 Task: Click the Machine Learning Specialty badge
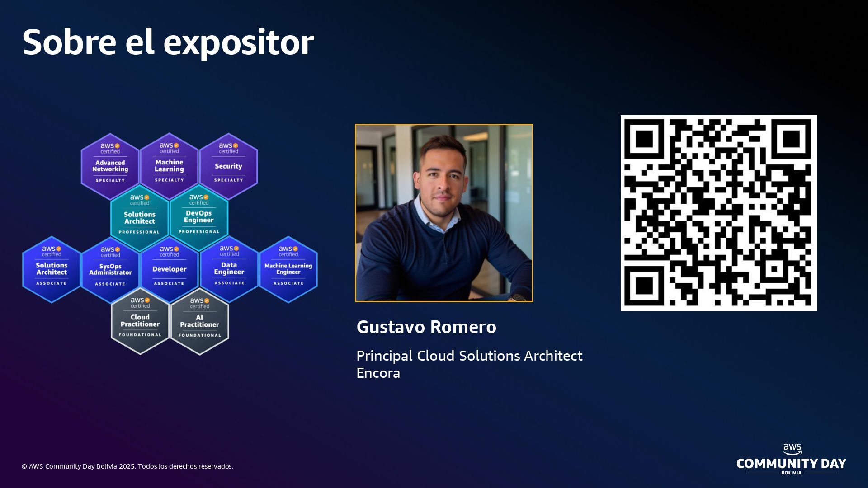point(169,166)
